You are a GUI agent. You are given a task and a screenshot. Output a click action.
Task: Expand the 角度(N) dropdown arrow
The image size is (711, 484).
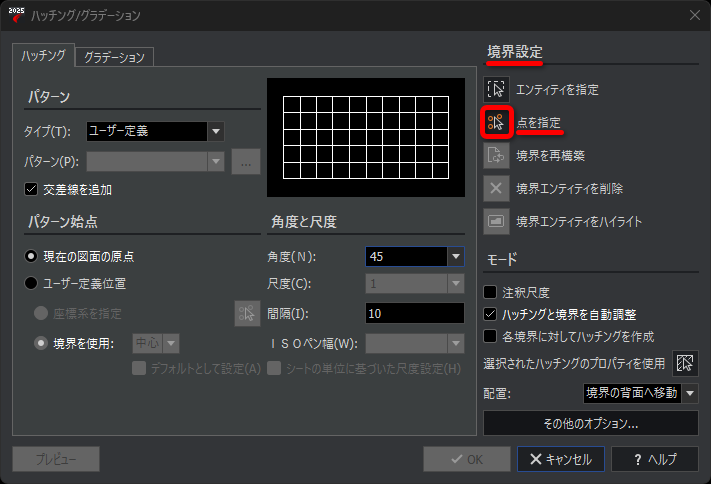pos(456,256)
